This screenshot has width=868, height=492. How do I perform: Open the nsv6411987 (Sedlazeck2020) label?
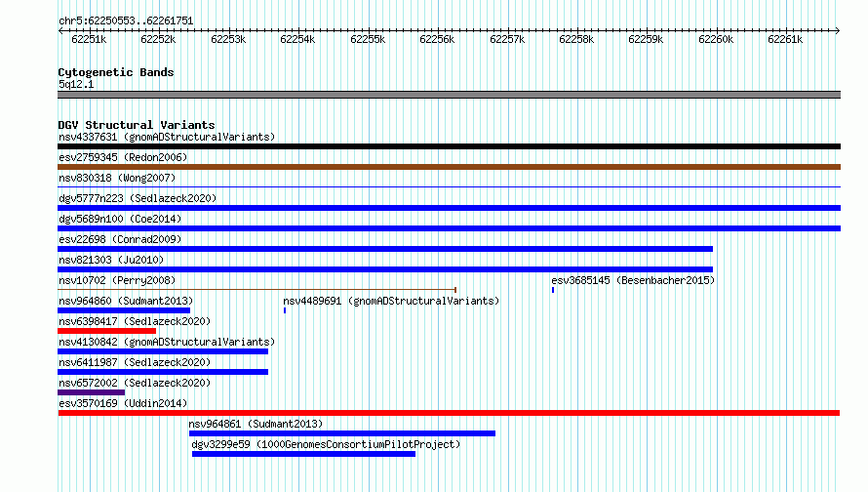[x=135, y=362]
